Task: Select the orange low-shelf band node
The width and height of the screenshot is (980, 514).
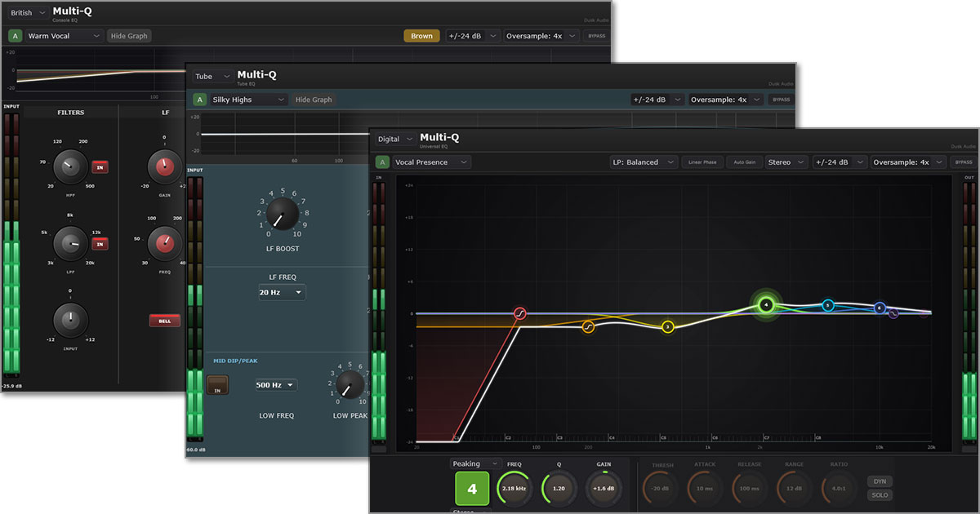Action: (x=588, y=327)
